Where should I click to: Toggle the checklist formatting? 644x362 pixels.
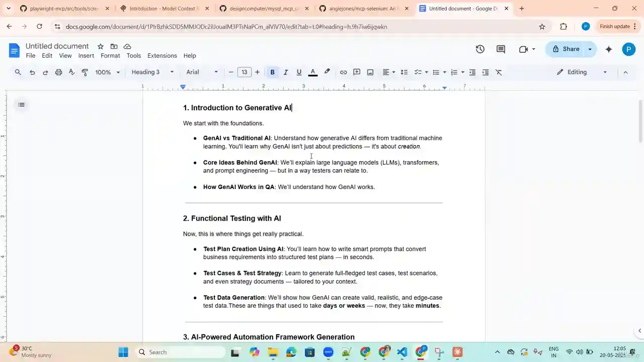coord(418,72)
